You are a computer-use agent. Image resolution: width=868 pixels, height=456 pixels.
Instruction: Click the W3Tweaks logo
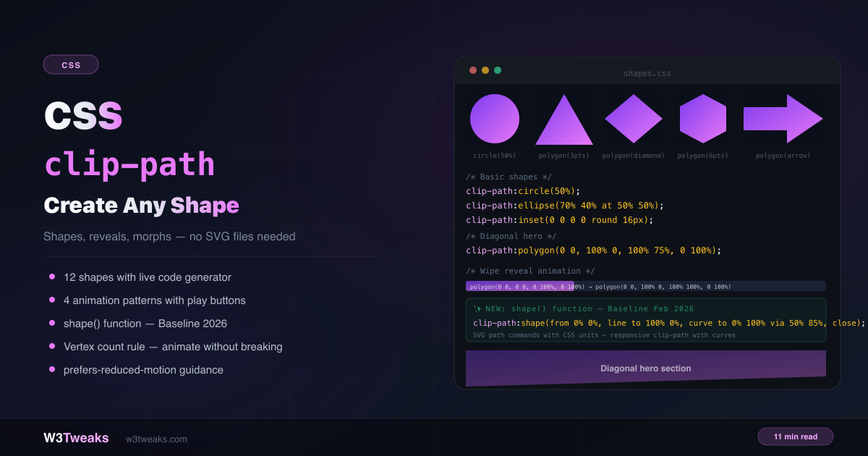[x=76, y=438]
